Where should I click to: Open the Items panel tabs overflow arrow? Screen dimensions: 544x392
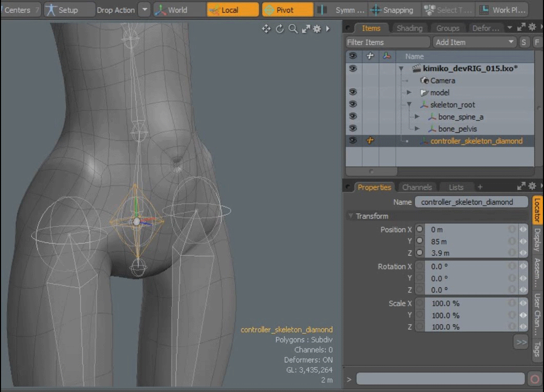point(510,28)
